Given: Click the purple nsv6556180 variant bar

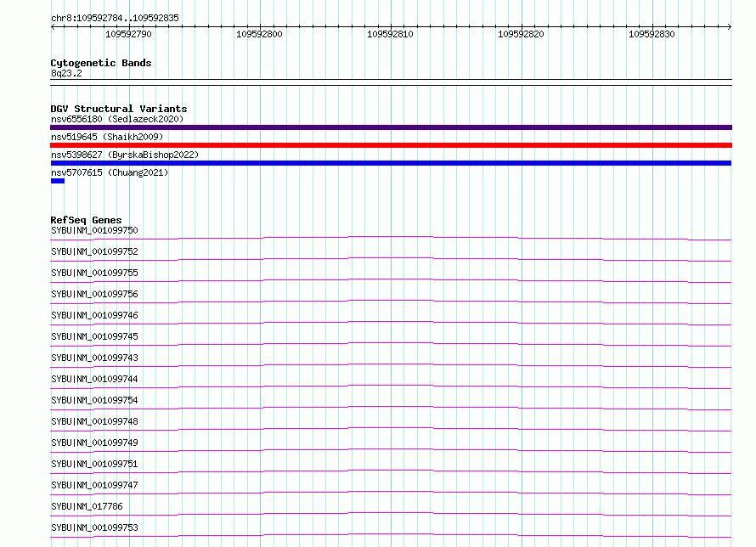Looking at the screenshot, I should (x=391, y=127).
